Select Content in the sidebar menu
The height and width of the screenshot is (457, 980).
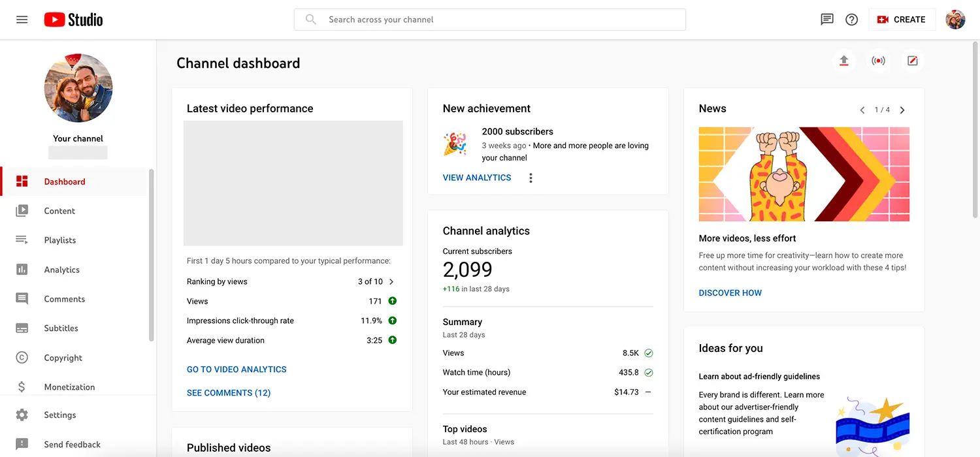pyautogui.click(x=59, y=210)
